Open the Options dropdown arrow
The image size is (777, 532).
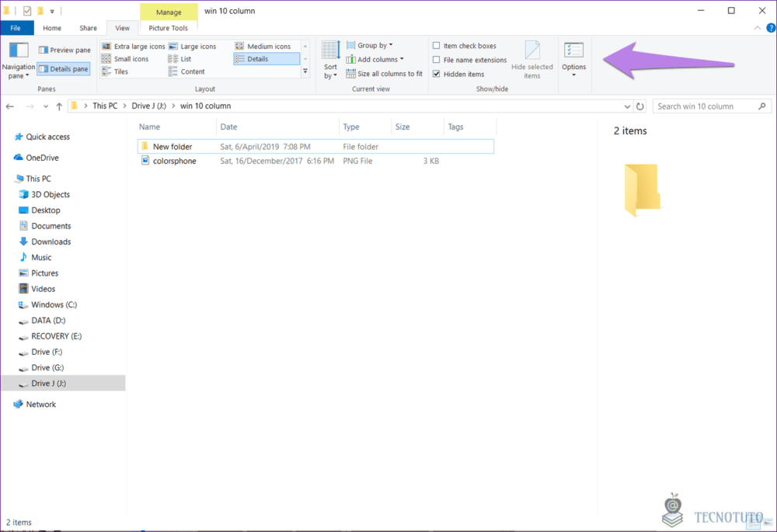coord(574,75)
